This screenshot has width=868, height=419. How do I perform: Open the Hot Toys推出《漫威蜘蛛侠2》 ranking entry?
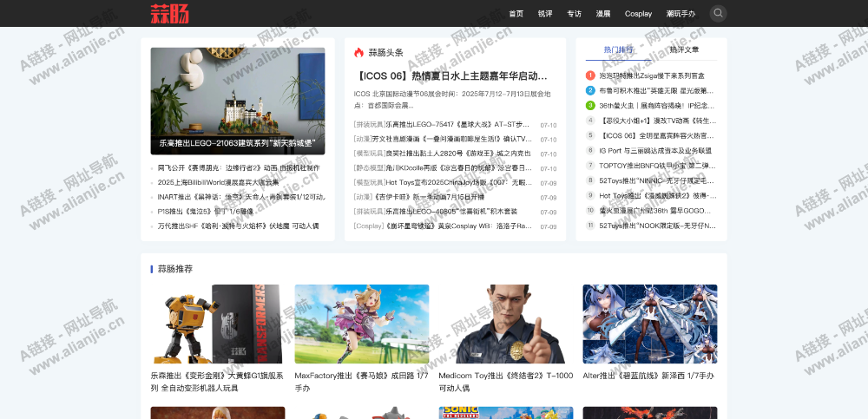657,195
